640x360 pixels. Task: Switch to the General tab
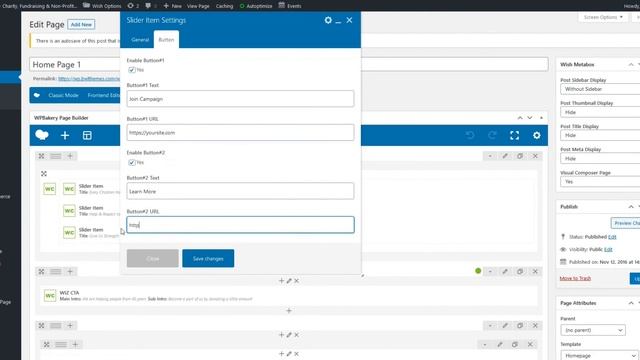pyautogui.click(x=140, y=40)
